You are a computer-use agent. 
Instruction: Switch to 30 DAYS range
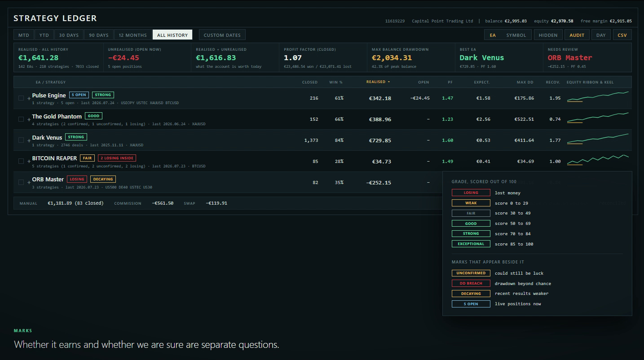[69, 35]
